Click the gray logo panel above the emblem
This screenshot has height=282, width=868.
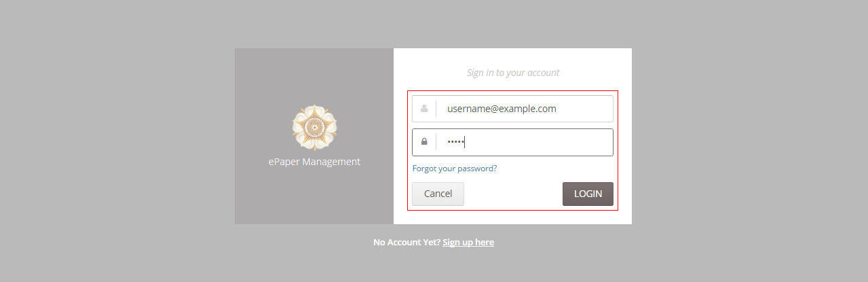tap(314, 75)
